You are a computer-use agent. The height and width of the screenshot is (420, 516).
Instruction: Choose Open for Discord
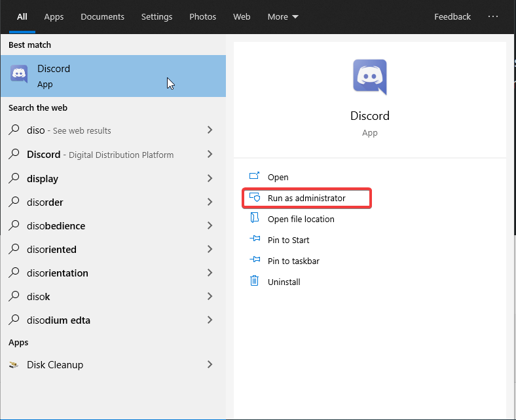[278, 177]
